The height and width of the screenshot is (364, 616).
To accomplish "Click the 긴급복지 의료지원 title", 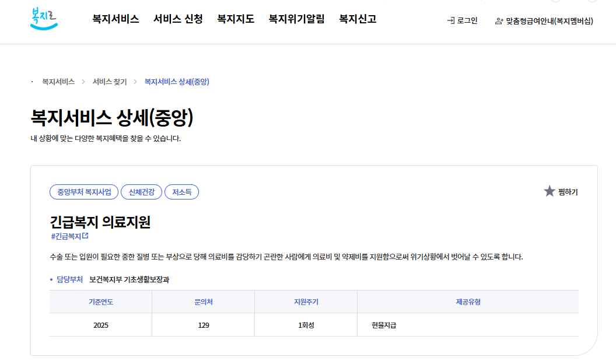I will tap(100, 222).
